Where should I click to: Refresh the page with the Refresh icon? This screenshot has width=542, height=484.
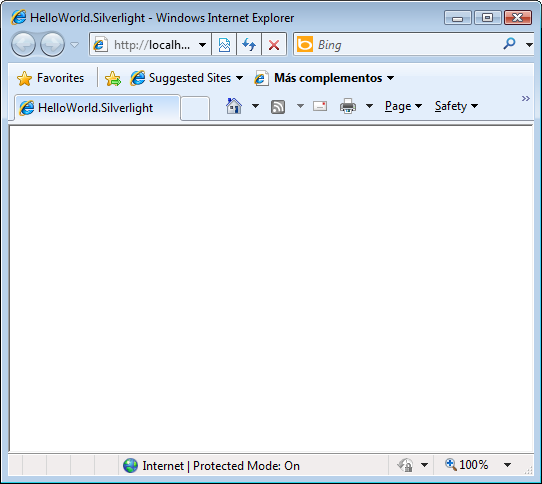tap(249, 45)
